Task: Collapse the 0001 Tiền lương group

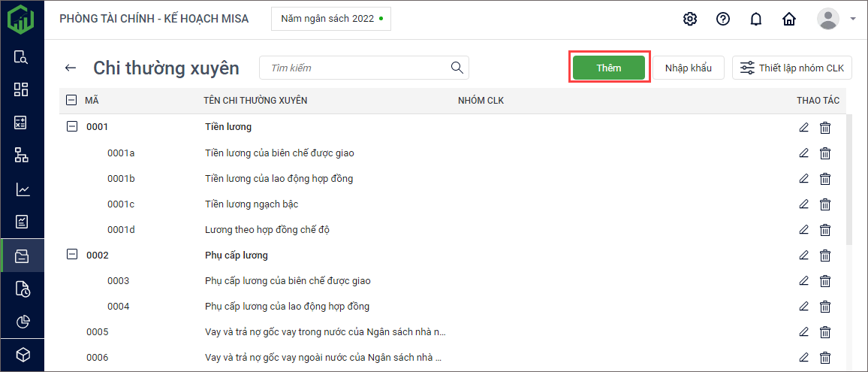Action: (x=72, y=127)
